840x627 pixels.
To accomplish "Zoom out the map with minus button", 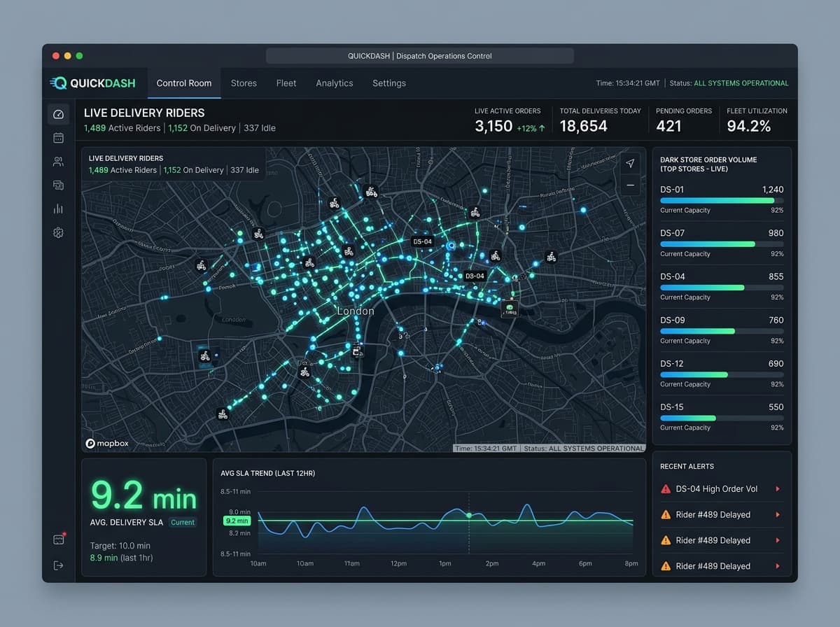I will (x=630, y=185).
